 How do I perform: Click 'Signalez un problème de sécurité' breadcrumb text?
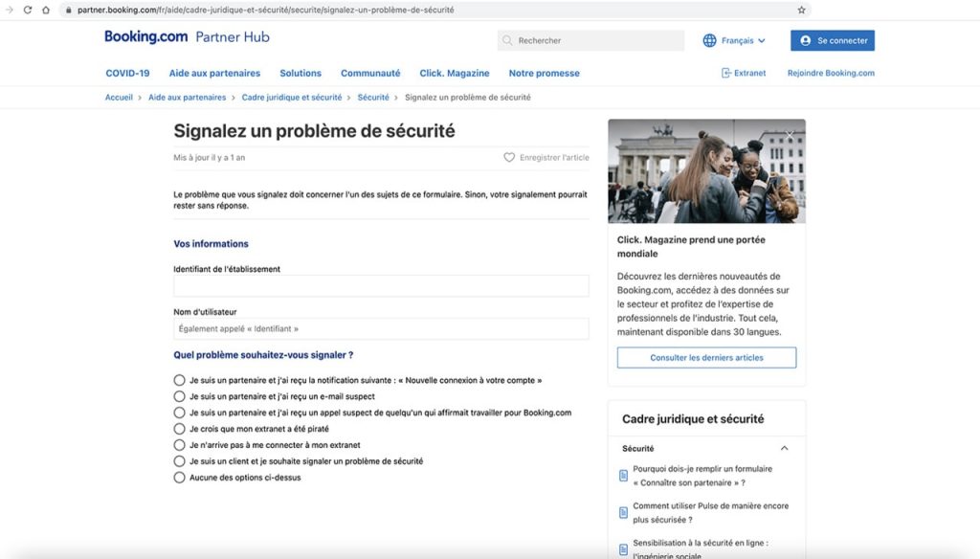pos(467,98)
